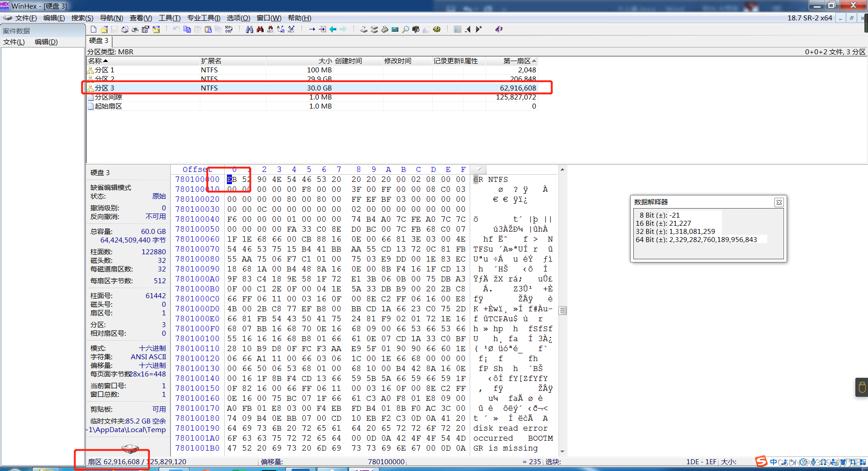
Task: Click the Clone Disk toolbar icon
Action: (x=374, y=29)
